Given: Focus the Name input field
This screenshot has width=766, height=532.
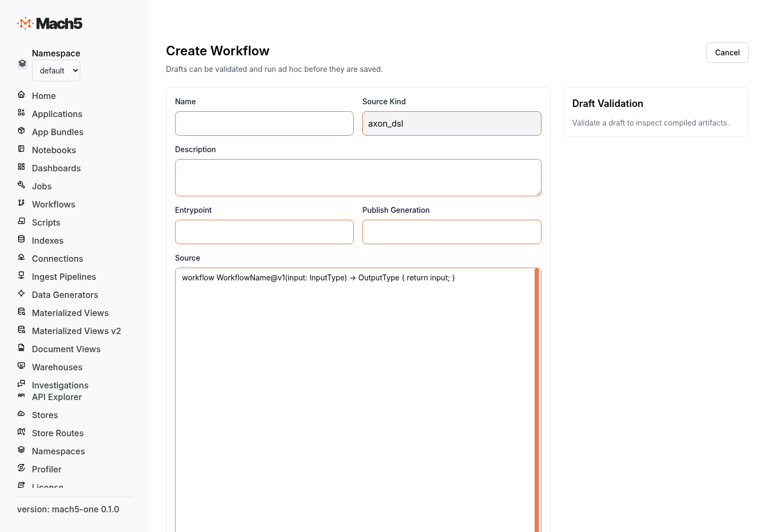Looking at the screenshot, I should click(264, 123).
